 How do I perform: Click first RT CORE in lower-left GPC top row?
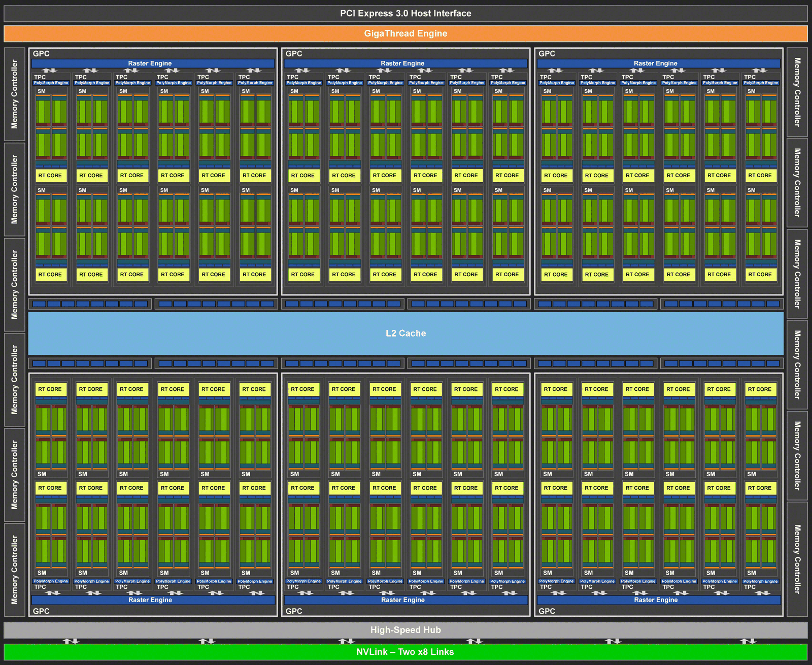point(50,389)
